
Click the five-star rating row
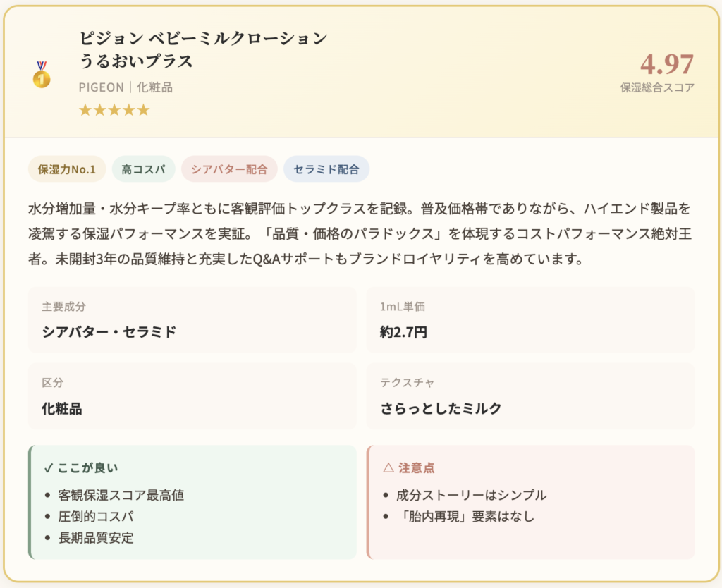[x=114, y=110]
